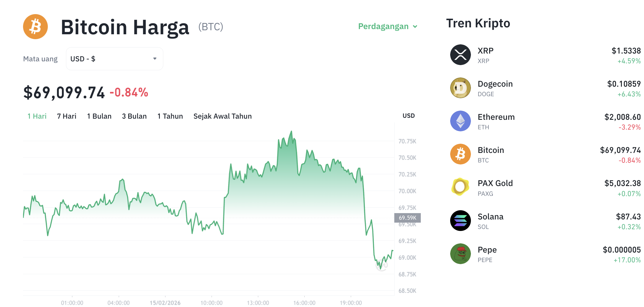644x307 pixels.
Task: Select the XRP coin icon
Action: tap(460, 55)
